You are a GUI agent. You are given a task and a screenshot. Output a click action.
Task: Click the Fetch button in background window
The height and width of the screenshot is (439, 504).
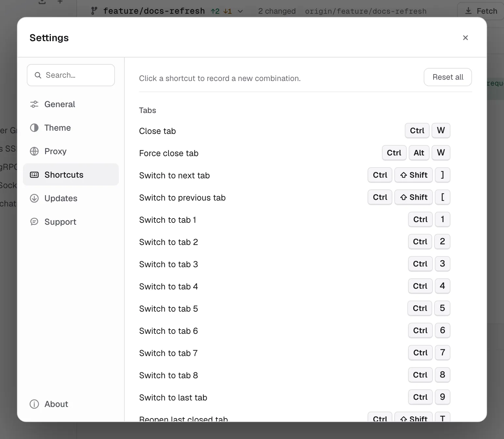point(481,11)
